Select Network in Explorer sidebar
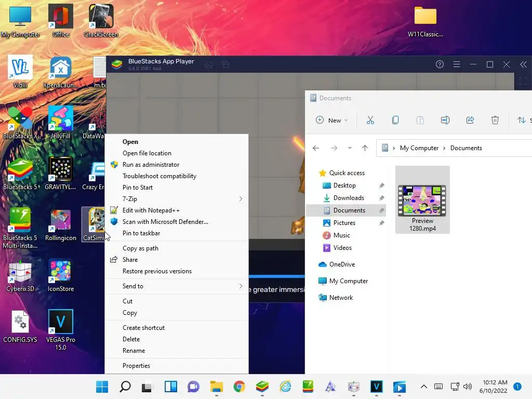Image resolution: width=532 pixels, height=399 pixels. pos(341,297)
